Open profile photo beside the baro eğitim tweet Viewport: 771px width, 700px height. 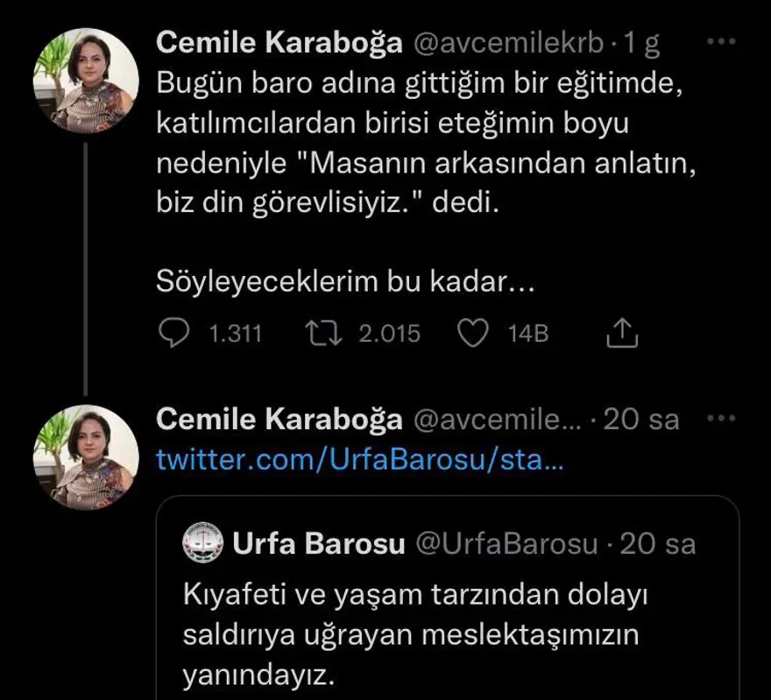tap(86, 81)
